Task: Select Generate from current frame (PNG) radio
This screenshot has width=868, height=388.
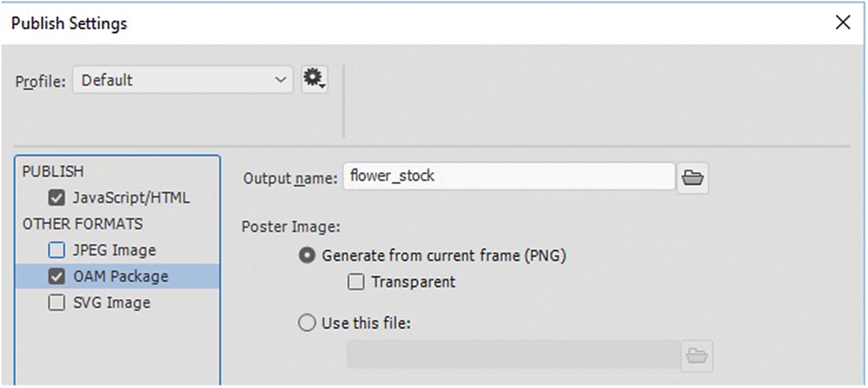Action: click(307, 256)
